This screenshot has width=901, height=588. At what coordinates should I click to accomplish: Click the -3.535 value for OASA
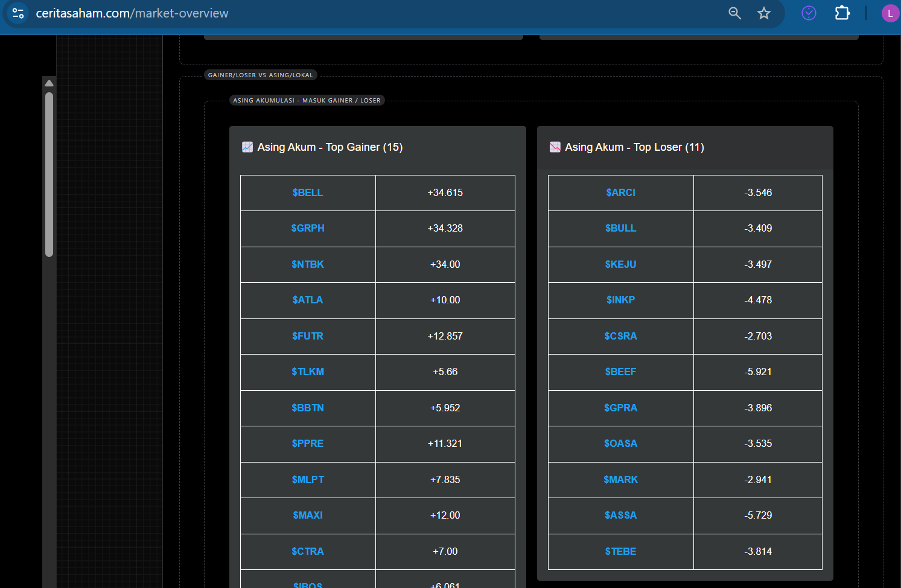click(x=758, y=444)
